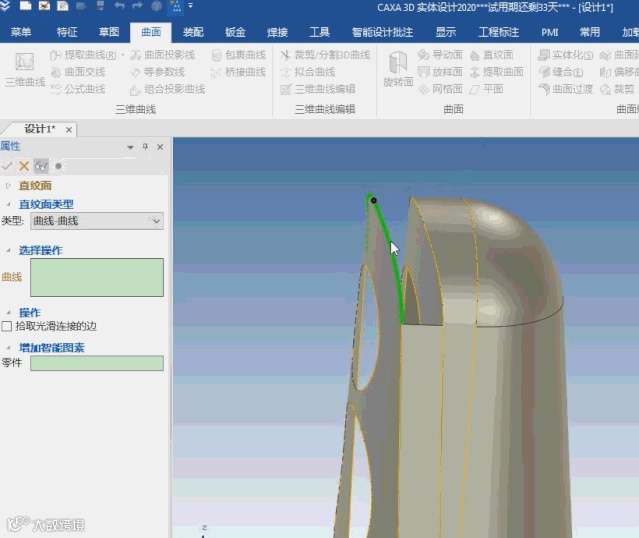639x538 pixels.
Task: Switch to 焊接 ribbon tab
Action: [278, 32]
